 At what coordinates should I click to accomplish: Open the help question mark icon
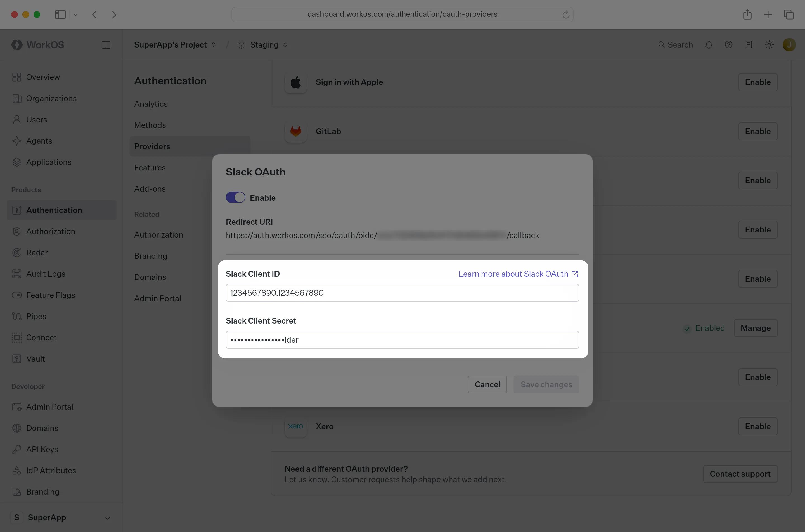tap(729, 45)
